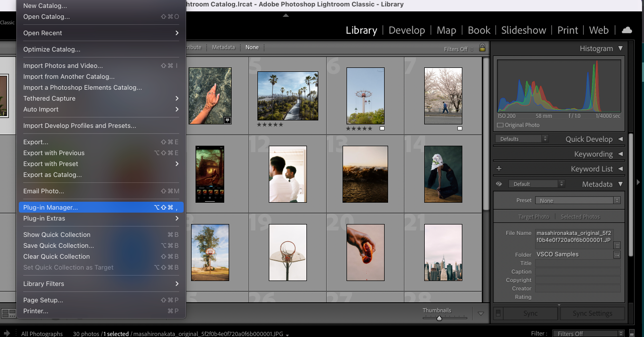
Task: Switch to the Develop module
Action: 406,30
